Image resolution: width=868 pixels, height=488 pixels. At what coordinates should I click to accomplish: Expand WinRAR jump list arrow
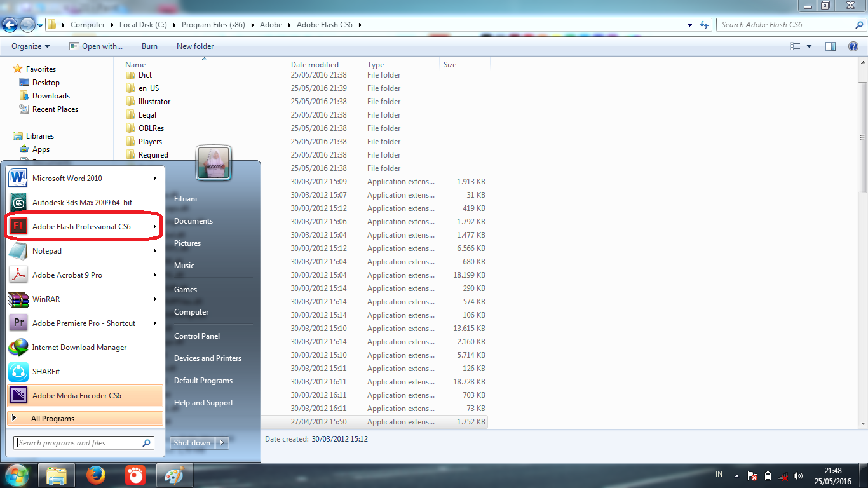154,299
